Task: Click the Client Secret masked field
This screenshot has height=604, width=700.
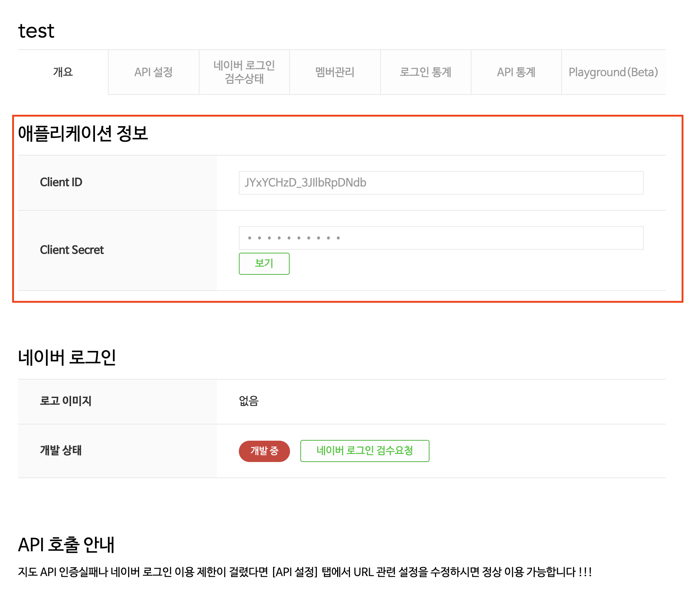Action: 441,238
